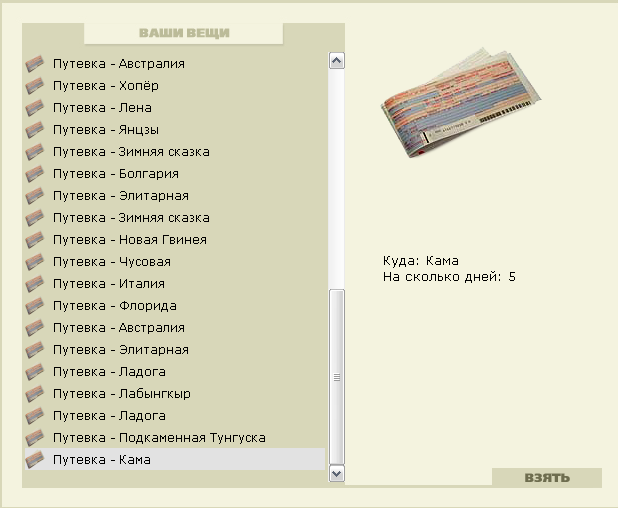Select the Путевка - Лена item

[x=102, y=108]
